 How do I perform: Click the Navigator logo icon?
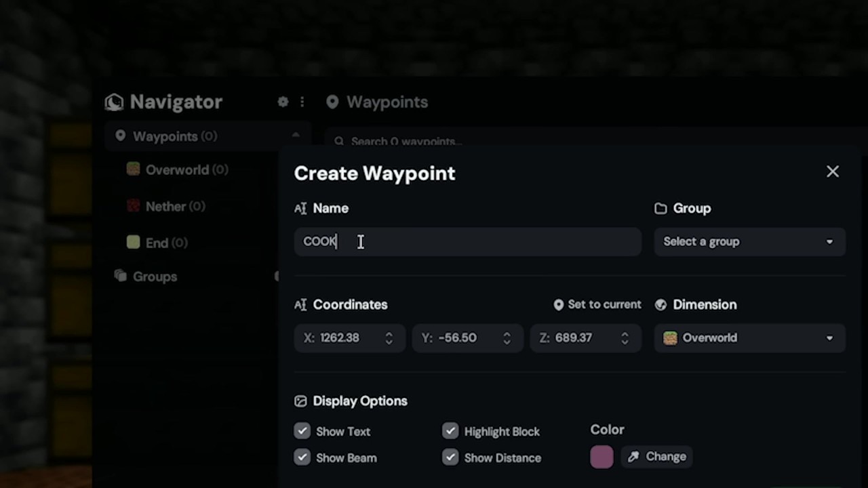[114, 102]
